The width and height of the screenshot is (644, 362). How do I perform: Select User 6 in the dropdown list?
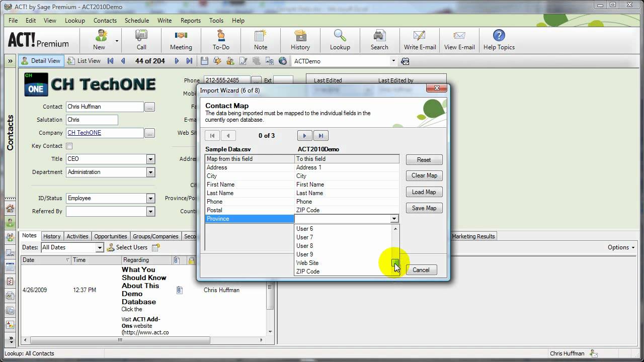343,229
